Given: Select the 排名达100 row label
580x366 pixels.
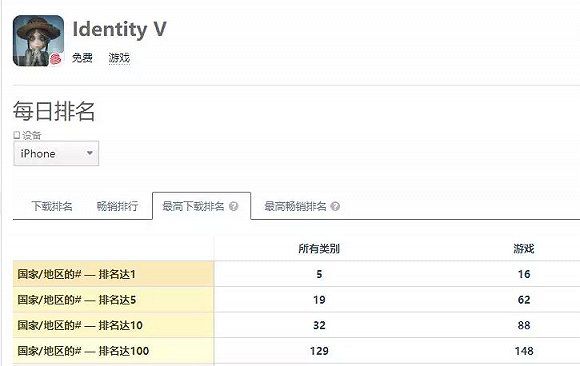Looking at the screenshot, I should 83,351.
